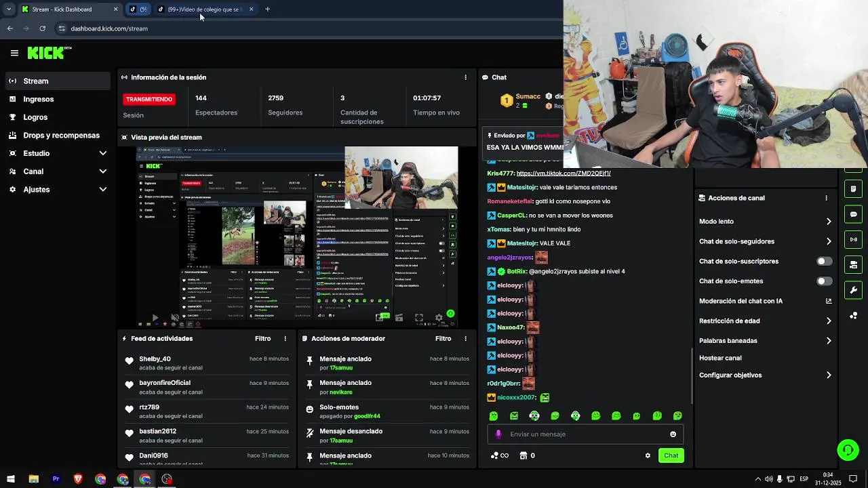Image resolution: width=868 pixels, height=488 pixels.
Task: Open Premiere Pro from taskbar
Action: 56,479
